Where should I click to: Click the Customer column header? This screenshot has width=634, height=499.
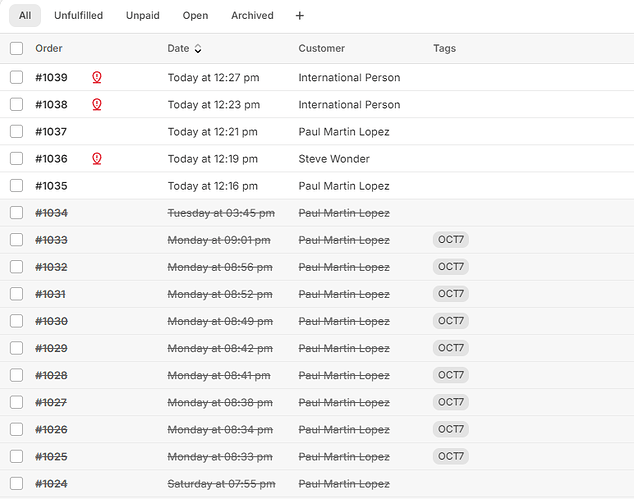click(x=321, y=48)
